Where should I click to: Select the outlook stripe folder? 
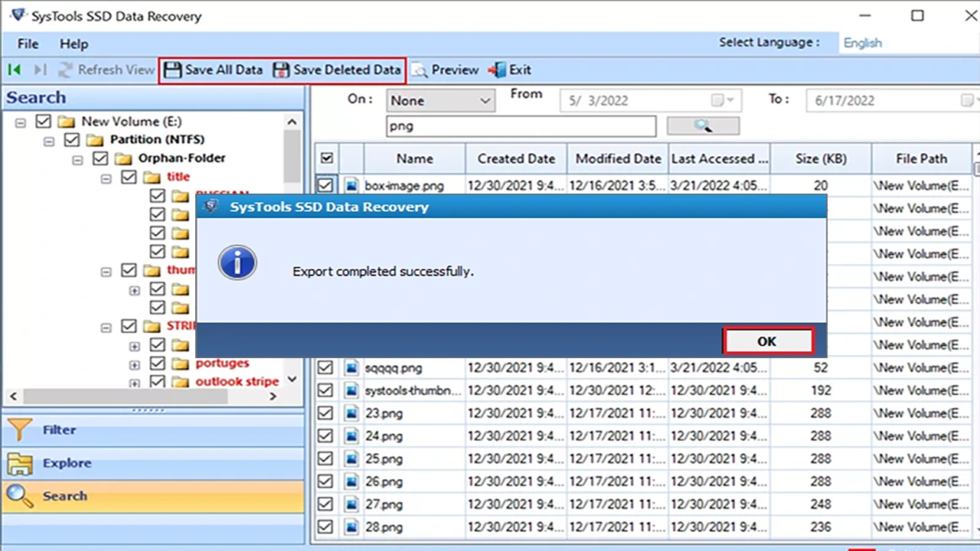(x=237, y=381)
